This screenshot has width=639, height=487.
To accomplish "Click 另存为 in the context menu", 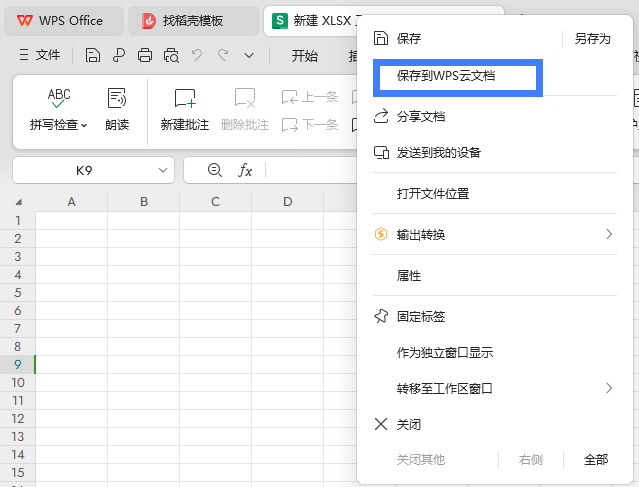I will coord(592,39).
